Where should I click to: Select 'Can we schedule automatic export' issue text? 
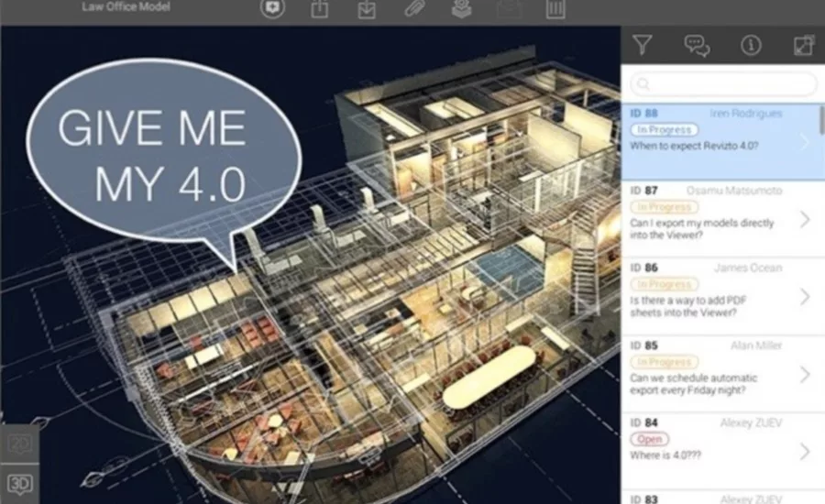click(x=694, y=384)
